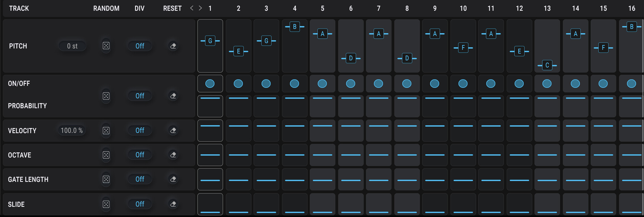Click step number 1 header
The image size is (644, 217).
click(x=210, y=8)
